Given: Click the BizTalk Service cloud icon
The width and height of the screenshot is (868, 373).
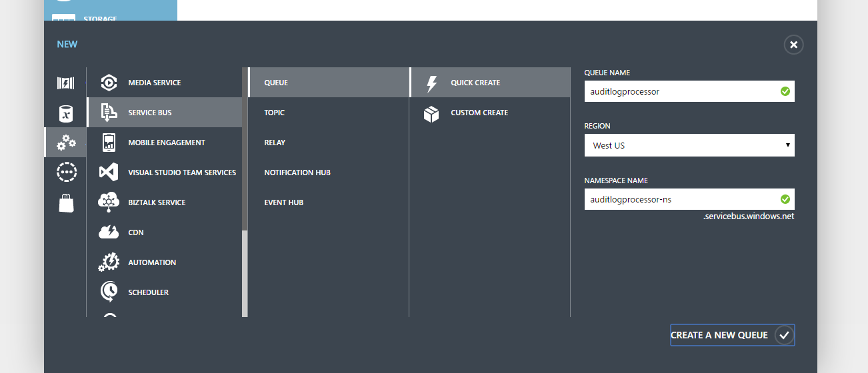Looking at the screenshot, I should [108, 202].
